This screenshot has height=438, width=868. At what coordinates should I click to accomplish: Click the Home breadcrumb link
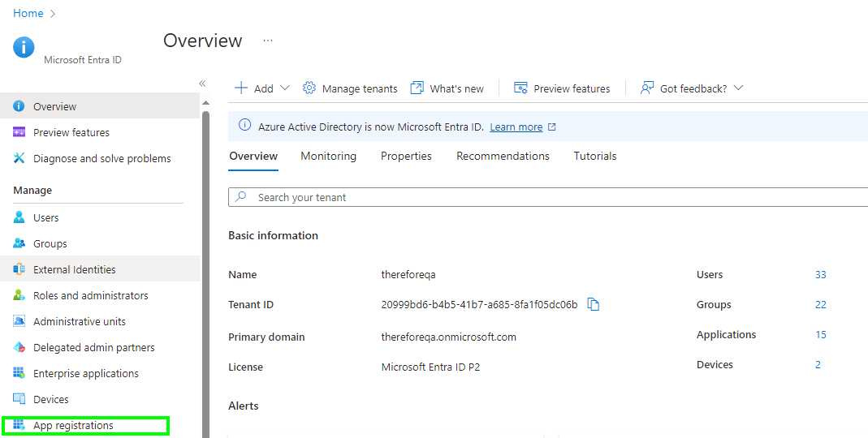(28, 14)
